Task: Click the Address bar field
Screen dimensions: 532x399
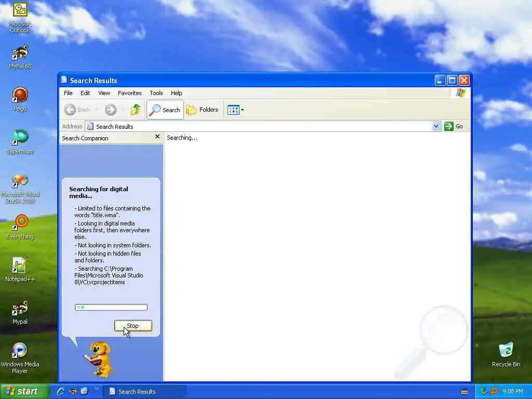Action: point(263,127)
